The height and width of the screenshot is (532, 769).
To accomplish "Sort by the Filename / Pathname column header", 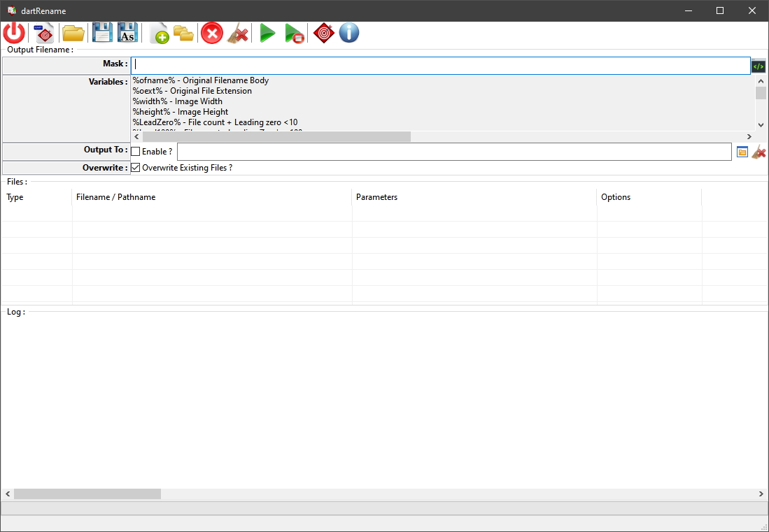I will pyautogui.click(x=212, y=197).
